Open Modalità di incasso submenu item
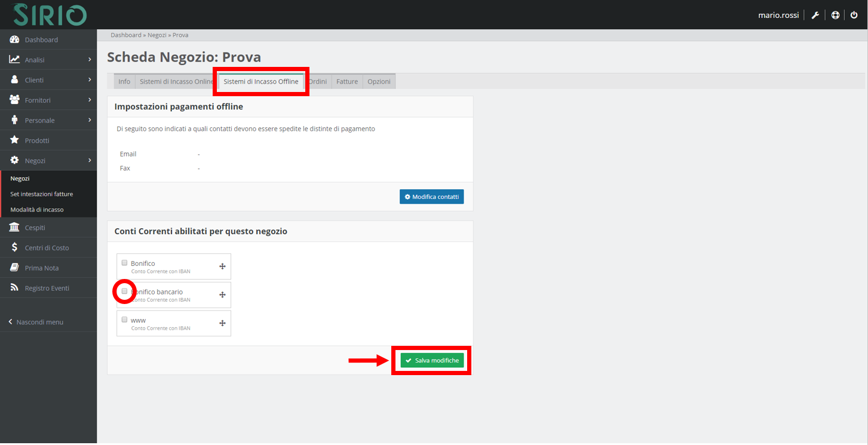The image size is (868, 445). pyautogui.click(x=37, y=210)
